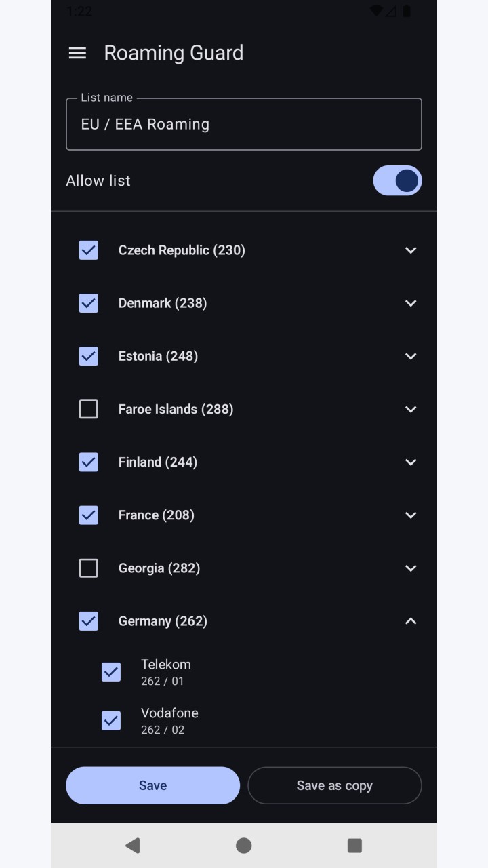Select the Georgia (282) country row label
The height and width of the screenshot is (868, 488).
pyautogui.click(x=159, y=568)
